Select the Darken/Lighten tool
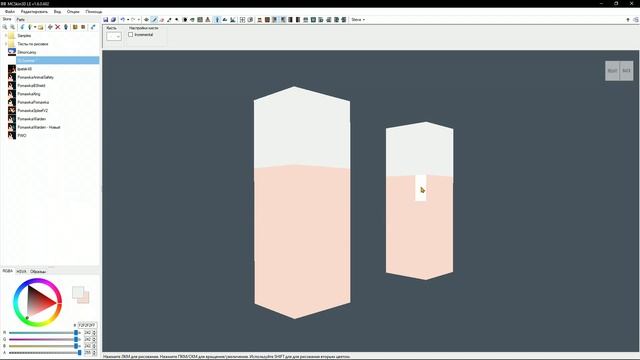This screenshot has width=640, height=360. 184,20
